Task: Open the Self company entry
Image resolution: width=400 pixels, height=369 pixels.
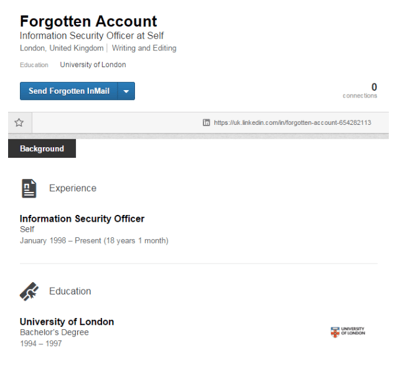Action: coord(27,229)
